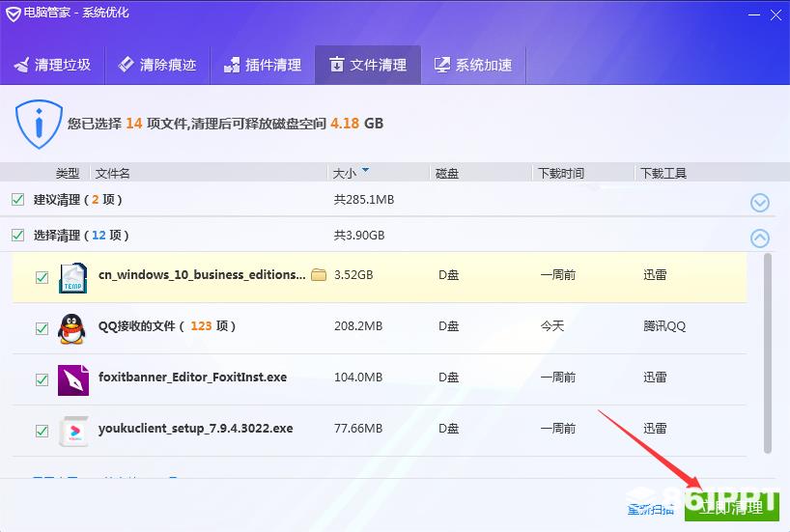Click the 重新扫描 link
790x532 pixels.
coord(650,509)
